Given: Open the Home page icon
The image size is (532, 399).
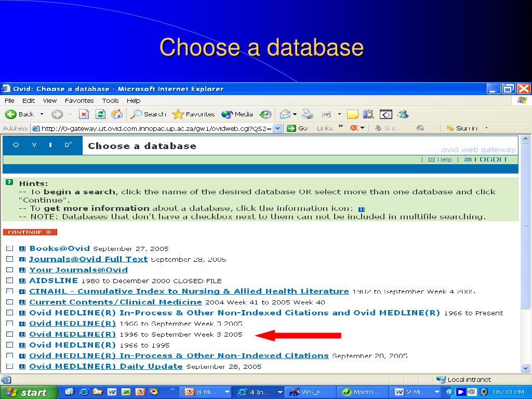Looking at the screenshot, I should pyautogui.click(x=117, y=114).
